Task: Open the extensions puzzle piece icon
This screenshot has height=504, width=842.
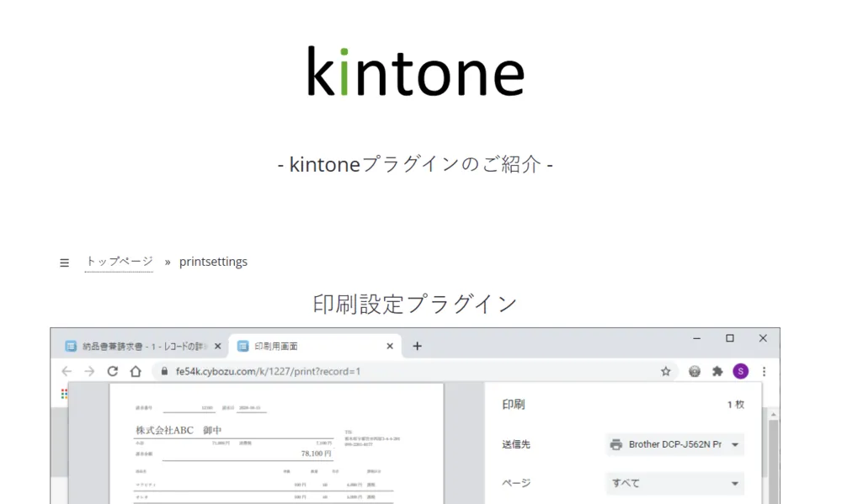Action: click(x=717, y=371)
